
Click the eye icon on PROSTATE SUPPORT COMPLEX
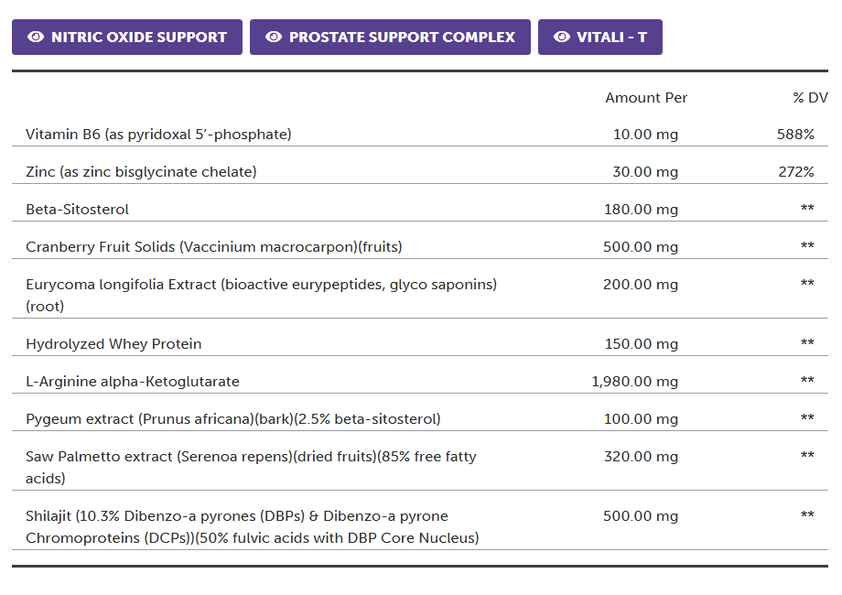coord(272,36)
